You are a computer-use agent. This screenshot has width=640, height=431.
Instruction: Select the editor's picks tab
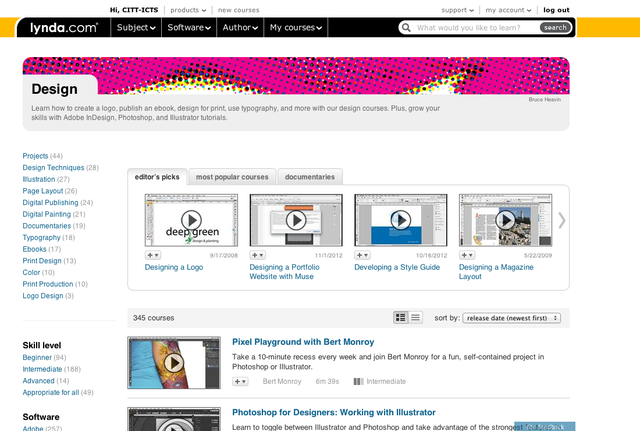[x=157, y=177]
